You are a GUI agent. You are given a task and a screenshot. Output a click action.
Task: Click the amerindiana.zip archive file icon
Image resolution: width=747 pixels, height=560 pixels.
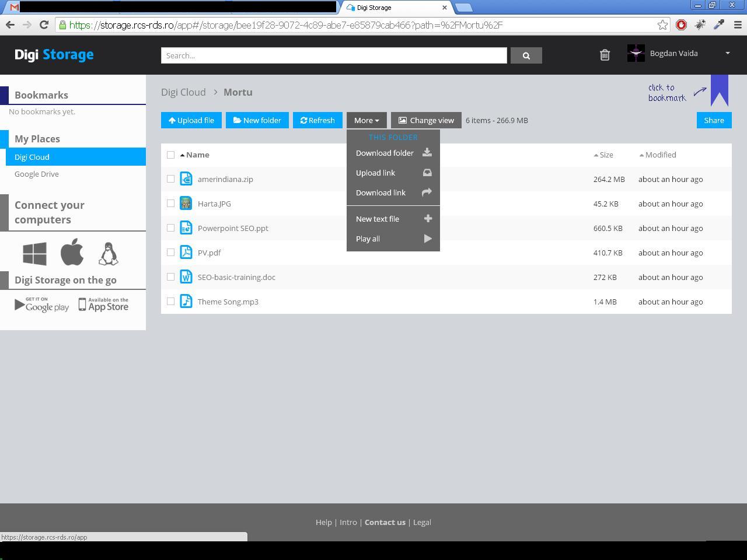186,179
